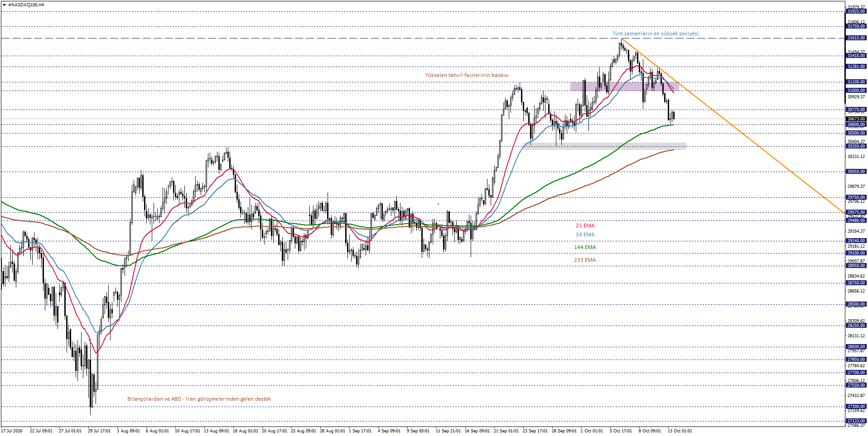Select the 21 EMA legend label
868x436 pixels.
[x=585, y=225]
